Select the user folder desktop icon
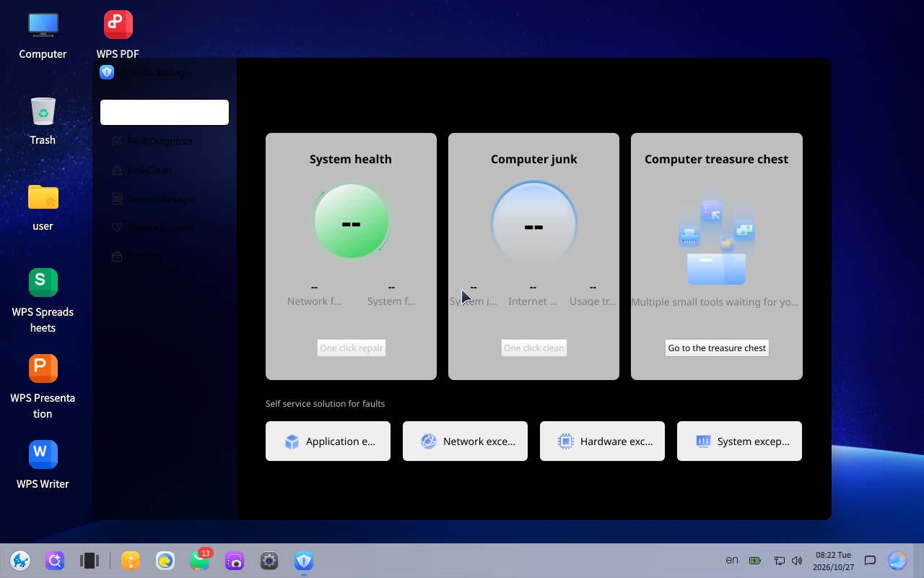Screen dimensions: 924x578 43,207
